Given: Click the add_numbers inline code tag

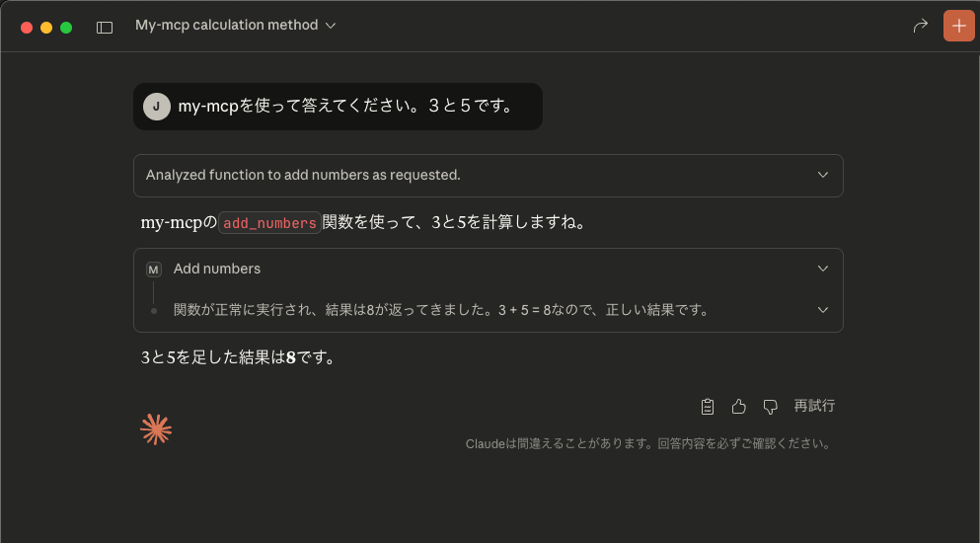Looking at the screenshot, I should coord(269,223).
